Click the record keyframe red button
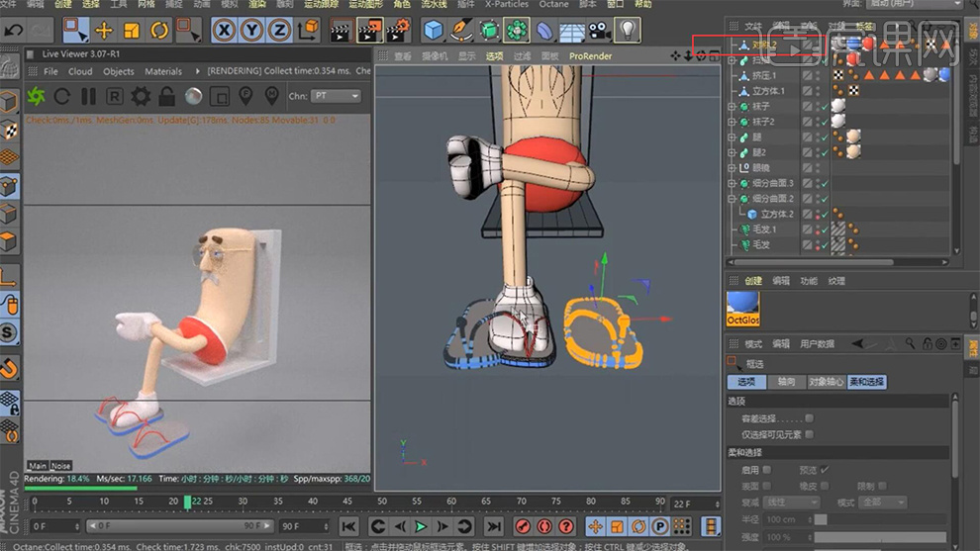This screenshot has width=980, height=551. pyautogui.click(x=523, y=526)
